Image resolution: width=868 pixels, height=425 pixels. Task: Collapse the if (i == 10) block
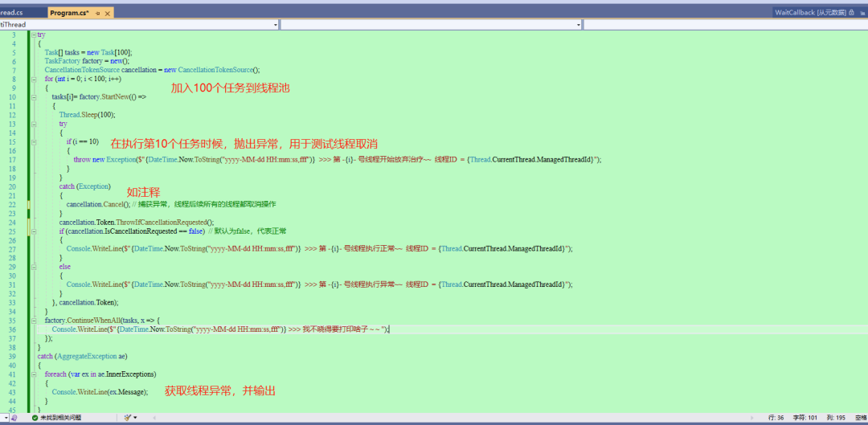tap(34, 141)
